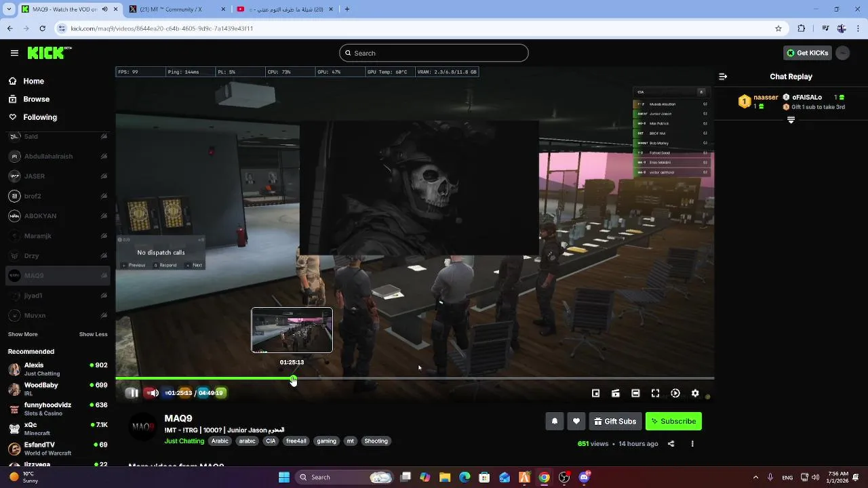Open recommended channel WoodBaby
This screenshot has width=868, height=488.
[x=58, y=388]
